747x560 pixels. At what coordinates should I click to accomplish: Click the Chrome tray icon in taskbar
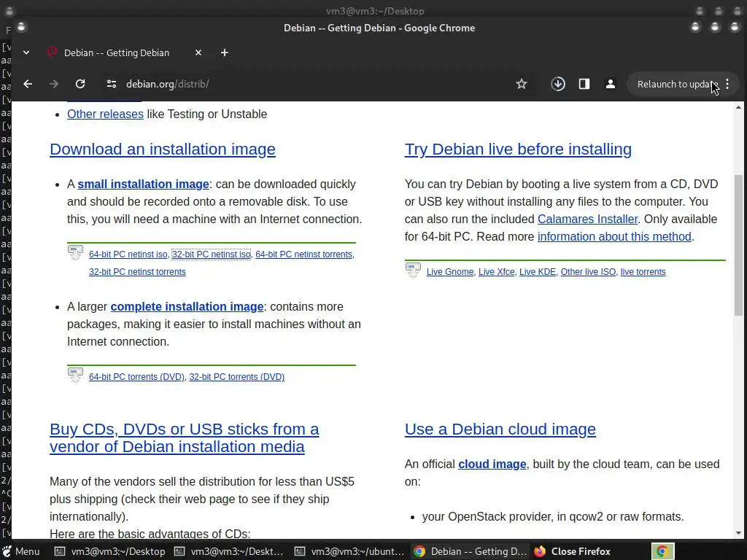pyautogui.click(x=662, y=551)
